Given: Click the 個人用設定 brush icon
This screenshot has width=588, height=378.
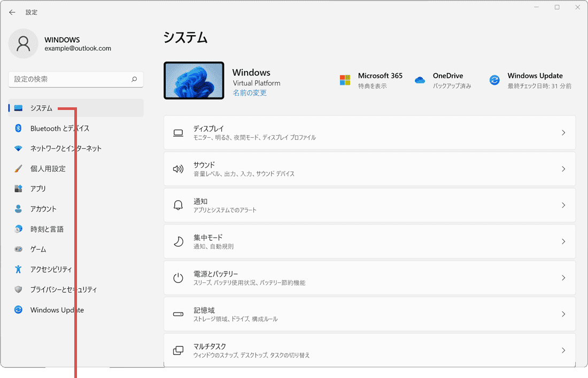Looking at the screenshot, I should pos(19,169).
